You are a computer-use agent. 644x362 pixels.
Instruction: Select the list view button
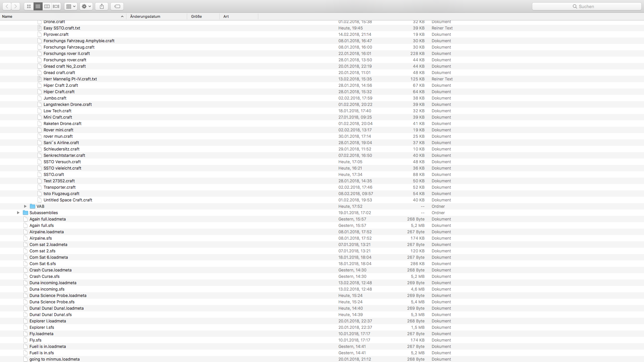[38, 6]
